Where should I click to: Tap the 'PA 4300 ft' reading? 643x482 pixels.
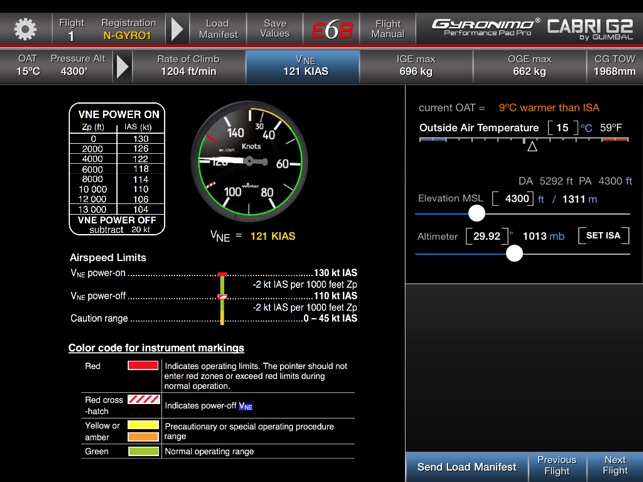coord(605,181)
